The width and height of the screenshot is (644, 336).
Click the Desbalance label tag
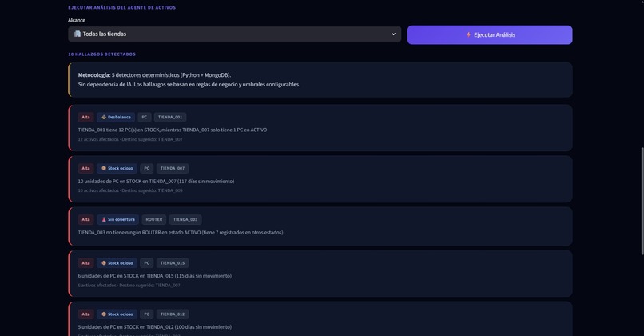click(116, 118)
